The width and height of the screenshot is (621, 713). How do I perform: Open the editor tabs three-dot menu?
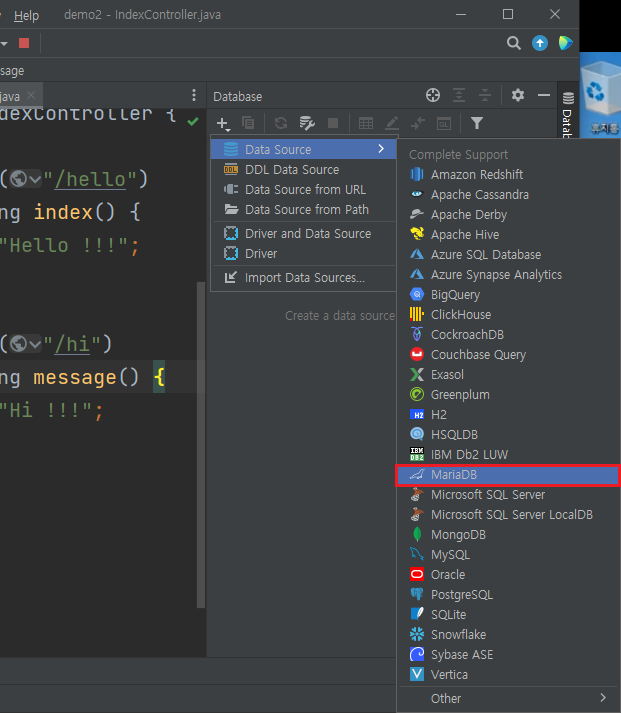click(194, 95)
